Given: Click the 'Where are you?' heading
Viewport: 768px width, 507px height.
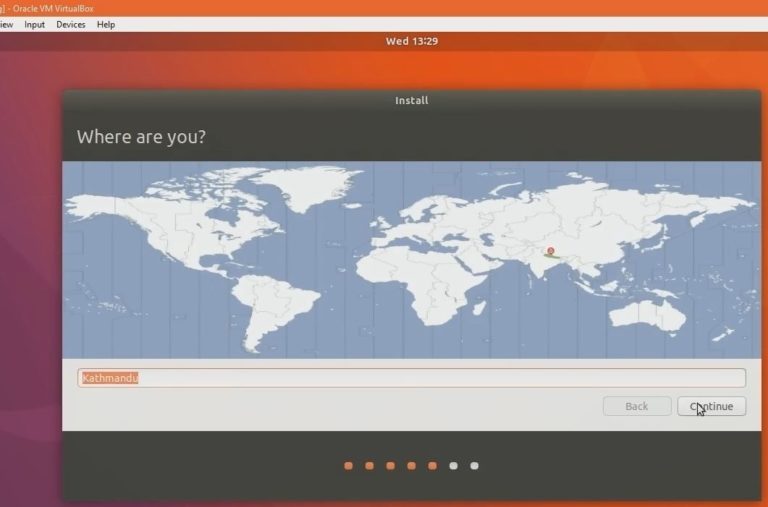Looking at the screenshot, I should [x=141, y=137].
